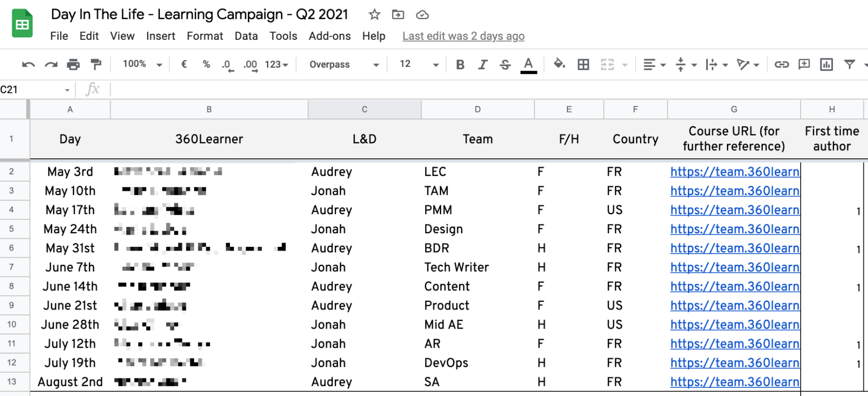Viewport: 868px width, 396px height.
Task: Open the 100% zoom dropdown
Action: point(142,65)
